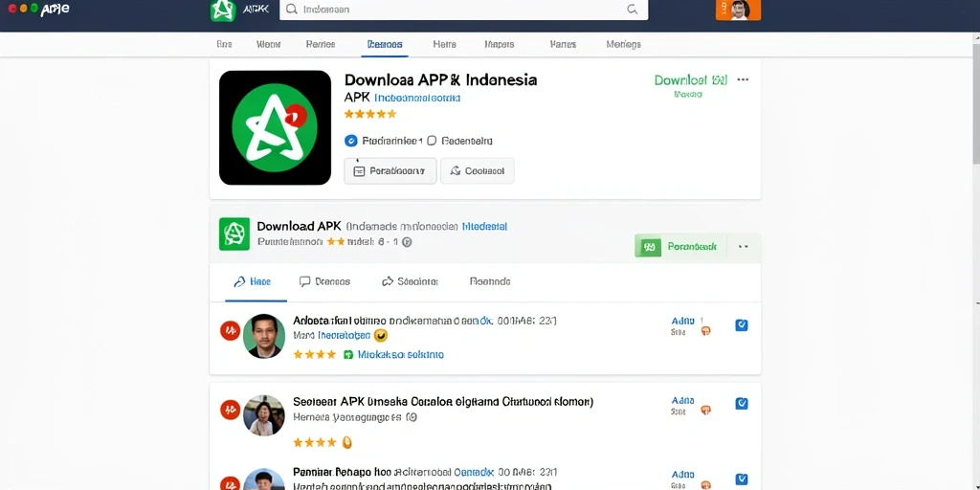Image resolution: width=980 pixels, height=490 pixels.
Task: Expand the dropdown arrows beside the green Peranceadk button
Action: (x=743, y=247)
